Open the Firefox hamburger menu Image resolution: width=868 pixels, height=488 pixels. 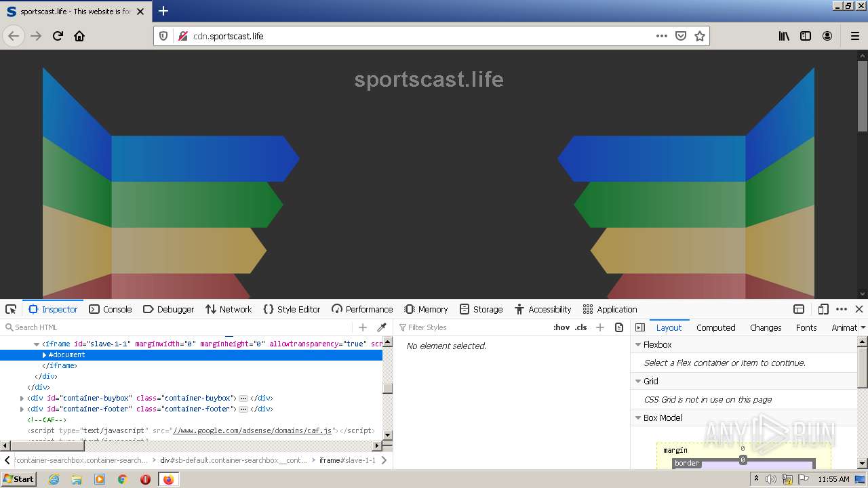[x=854, y=36]
